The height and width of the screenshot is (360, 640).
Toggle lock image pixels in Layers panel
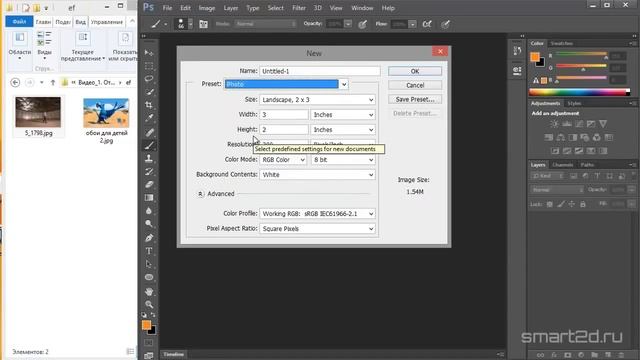pyautogui.click(x=561, y=204)
